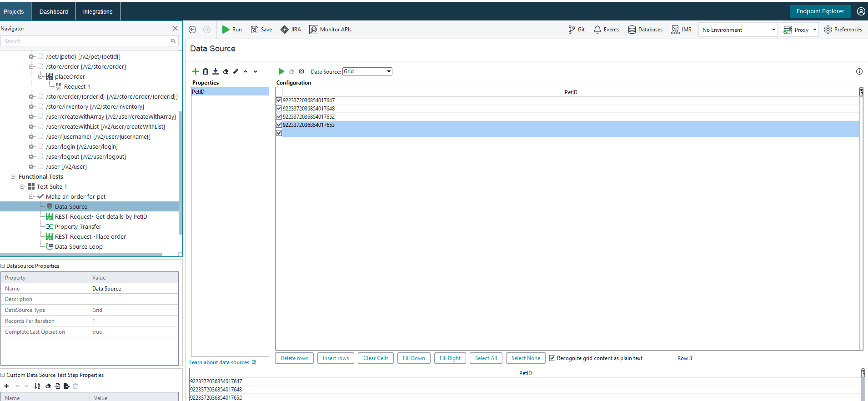Open the Data Source type Grid dropdown
Screen dimensions: 868x401
point(367,71)
